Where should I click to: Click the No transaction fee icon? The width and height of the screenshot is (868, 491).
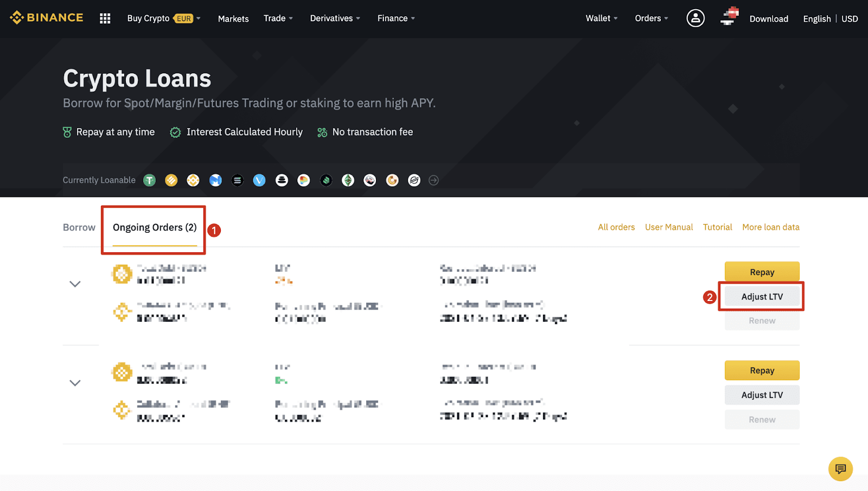pyautogui.click(x=322, y=132)
